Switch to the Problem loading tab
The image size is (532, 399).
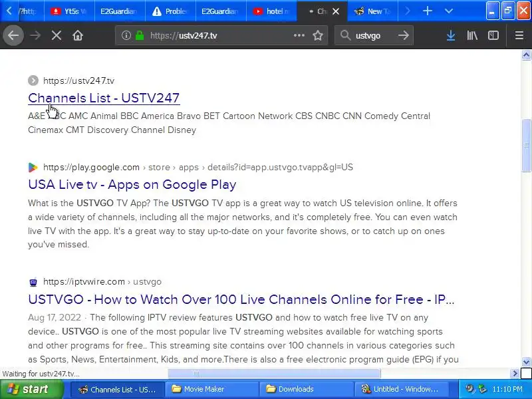click(170, 11)
